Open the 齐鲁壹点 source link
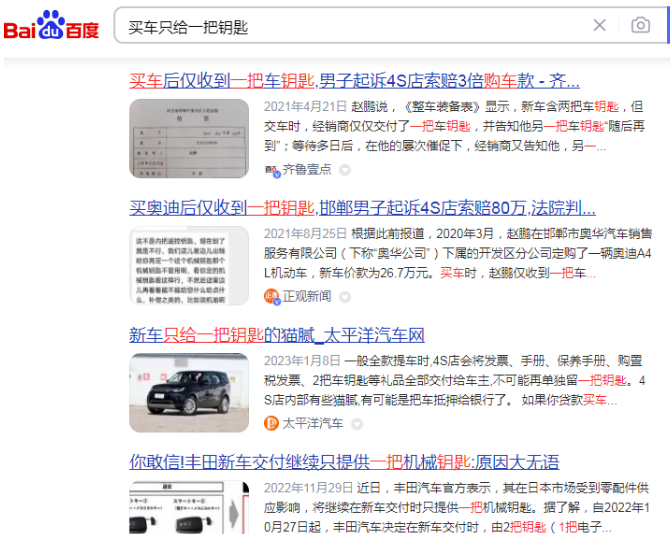670x534 pixels. pos(307,170)
